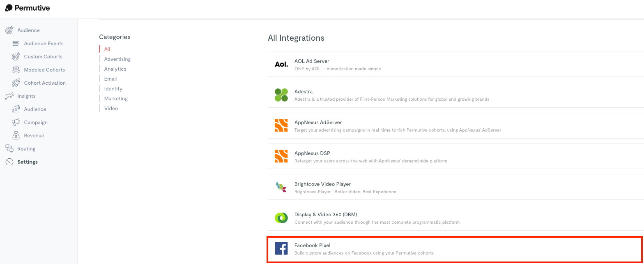Click the Facebook logo icon
This screenshot has height=264, width=644.
pyautogui.click(x=281, y=248)
